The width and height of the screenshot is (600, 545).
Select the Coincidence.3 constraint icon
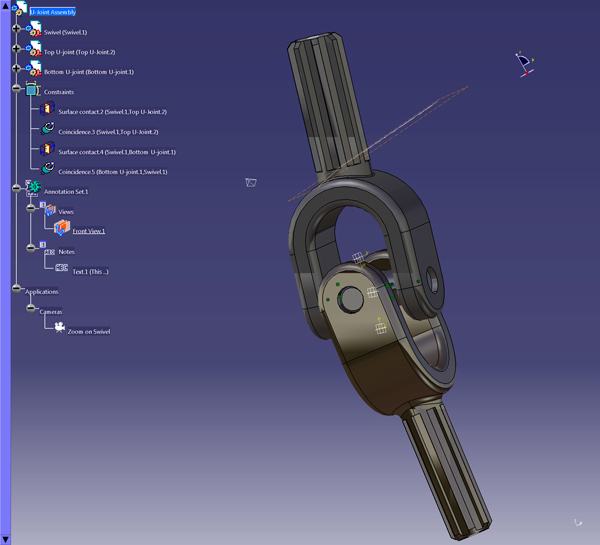point(47,130)
